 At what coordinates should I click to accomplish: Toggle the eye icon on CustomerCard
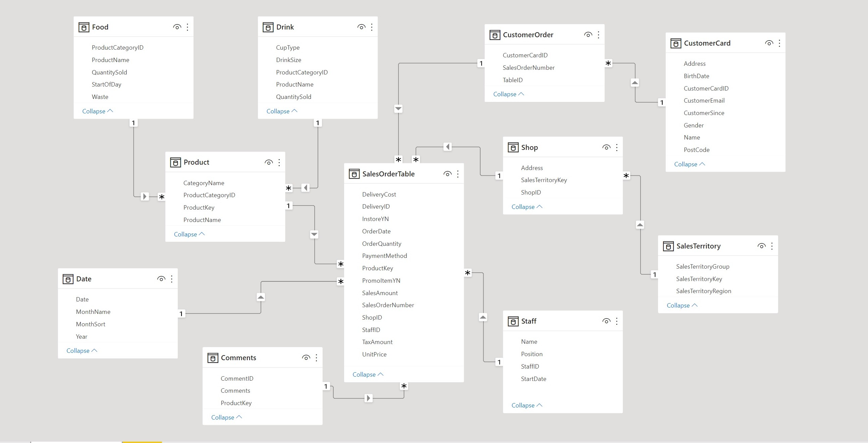pyautogui.click(x=769, y=43)
